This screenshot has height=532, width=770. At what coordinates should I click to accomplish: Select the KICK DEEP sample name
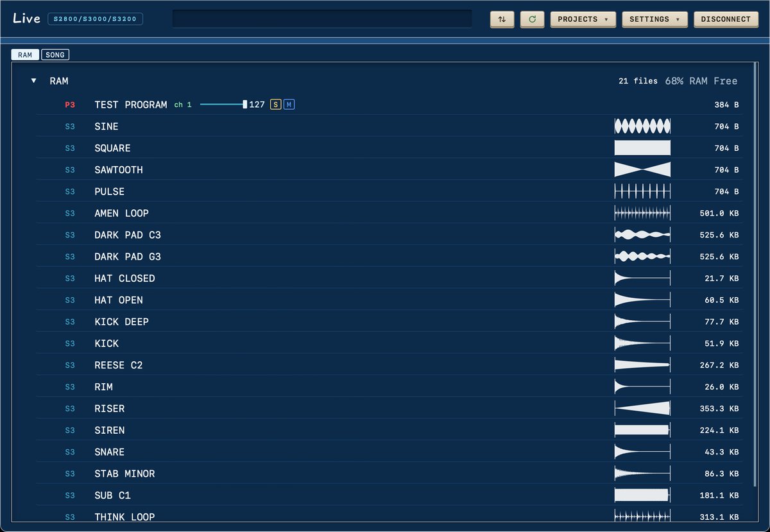coord(121,322)
